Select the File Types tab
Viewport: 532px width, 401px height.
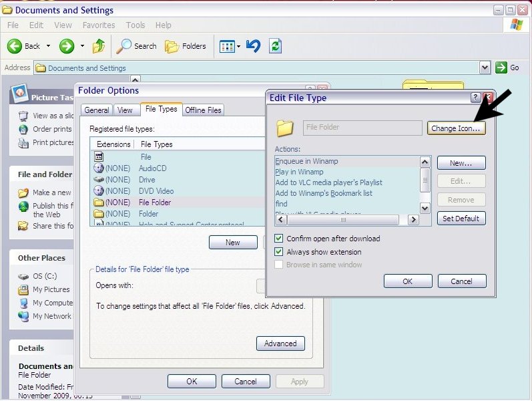tap(161, 109)
